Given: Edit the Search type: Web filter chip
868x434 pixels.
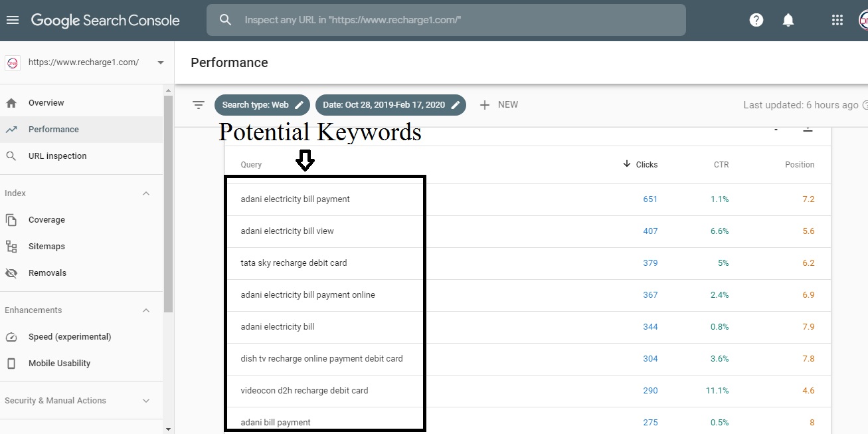Looking at the screenshot, I should 262,105.
